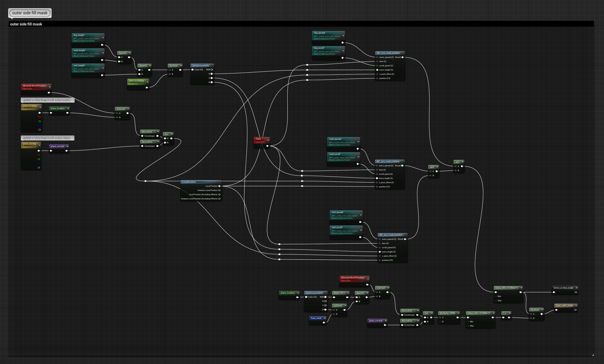Viewport: 604px width, 364px height.
Task: Click the wave_multiplier node output pin
Action: point(147,88)
